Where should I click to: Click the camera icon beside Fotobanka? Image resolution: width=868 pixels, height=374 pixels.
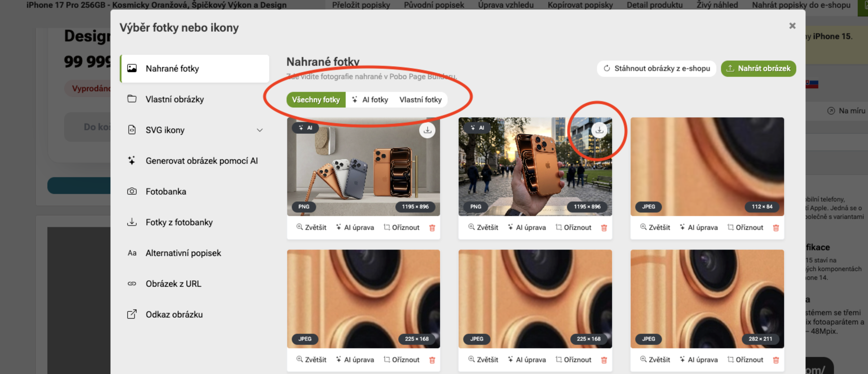tap(132, 191)
